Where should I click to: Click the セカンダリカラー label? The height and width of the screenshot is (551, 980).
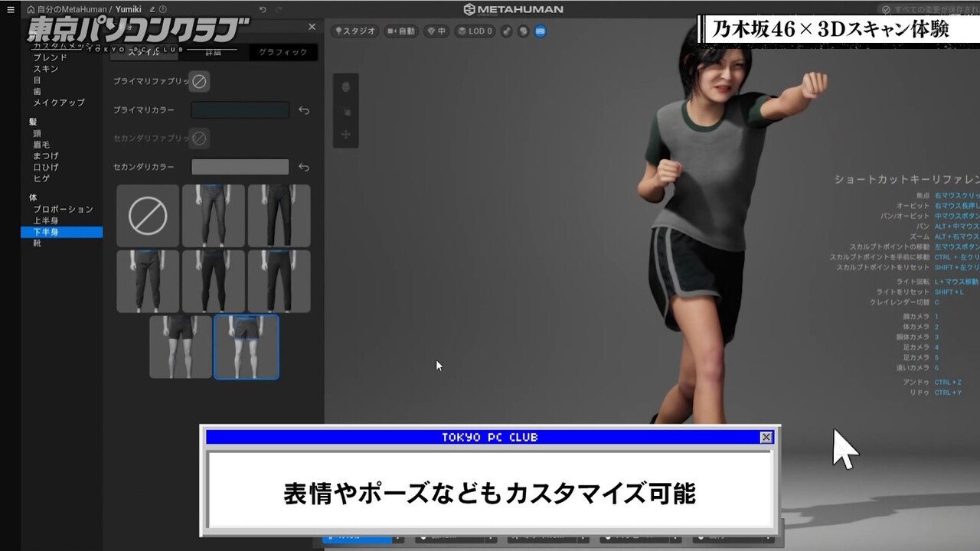click(x=144, y=167)
